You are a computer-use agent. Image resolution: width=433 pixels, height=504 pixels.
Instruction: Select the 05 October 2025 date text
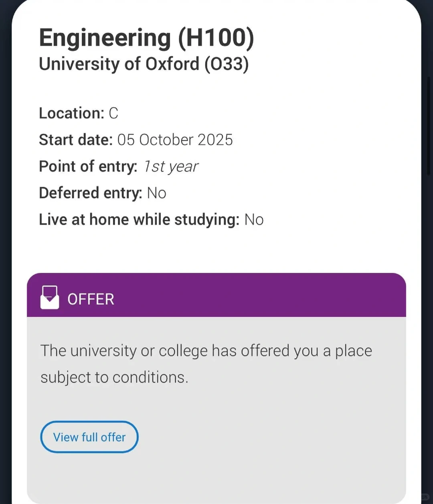(175, 140)
